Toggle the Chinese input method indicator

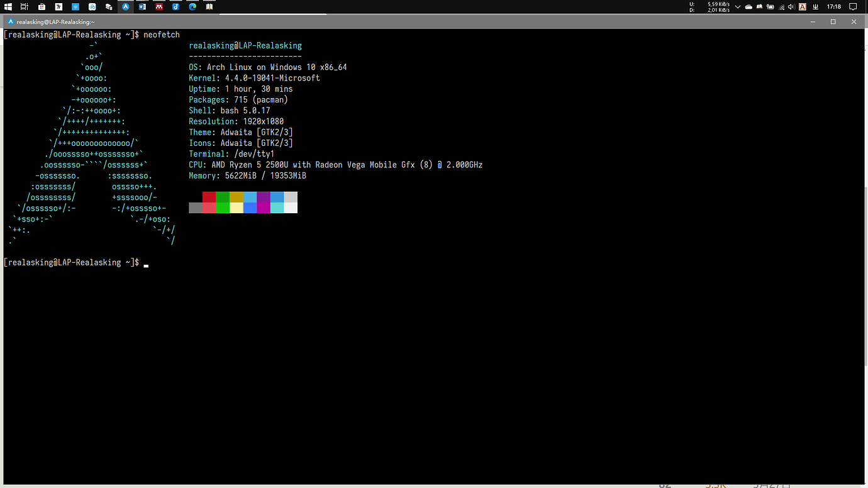pyautogui.click(x=815, y=7)
